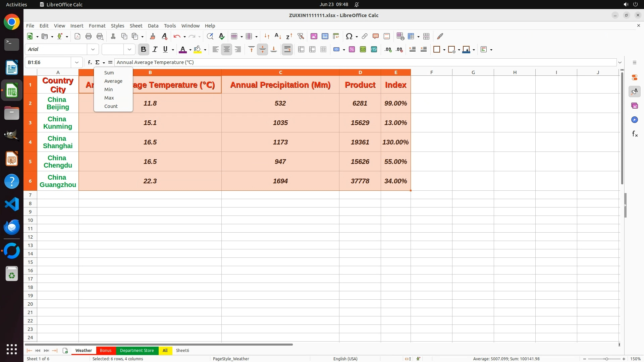Toggle Bold formatting

[144, 50]
